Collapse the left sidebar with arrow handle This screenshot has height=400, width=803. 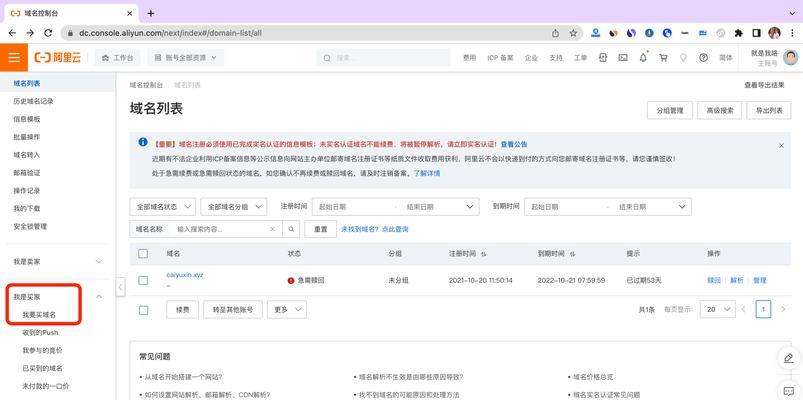coord(120,287)
